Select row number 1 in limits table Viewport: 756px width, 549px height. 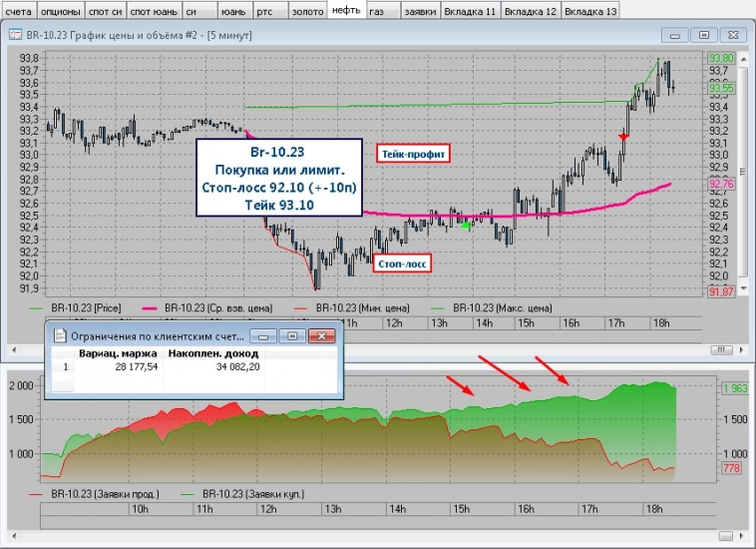65,366
